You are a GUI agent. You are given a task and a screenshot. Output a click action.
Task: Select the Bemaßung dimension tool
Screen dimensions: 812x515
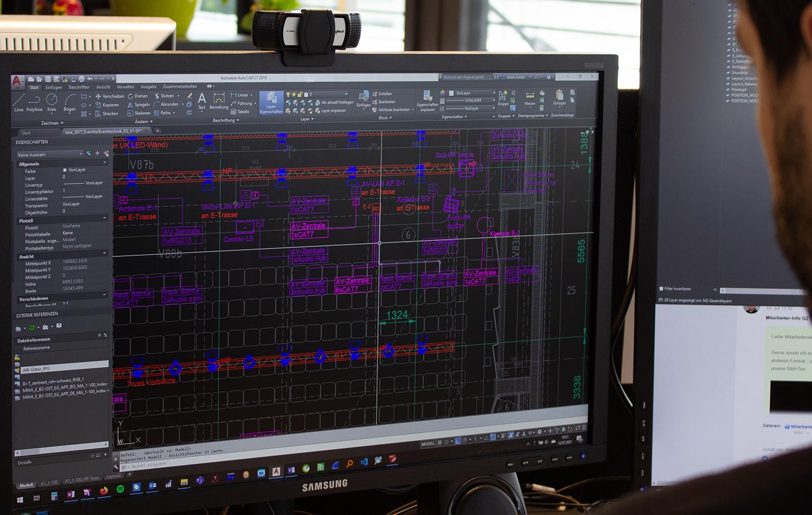click(x=219, y=101)
